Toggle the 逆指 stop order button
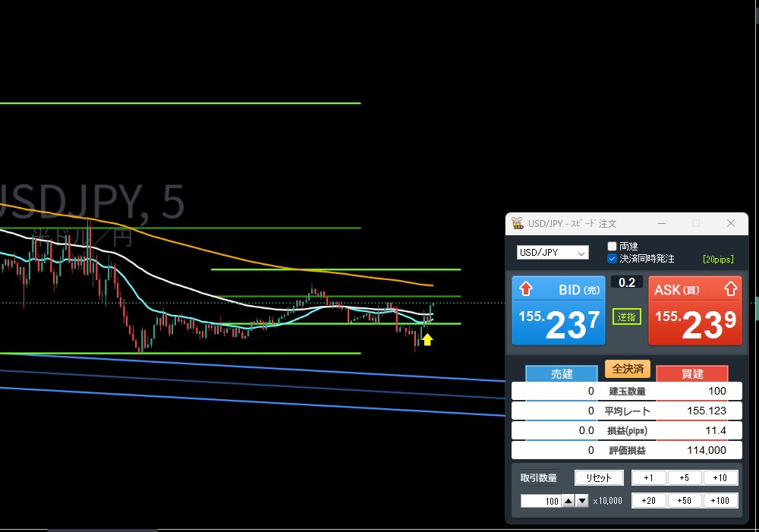Viewport: 759px width, 532px height. [626, 316]
